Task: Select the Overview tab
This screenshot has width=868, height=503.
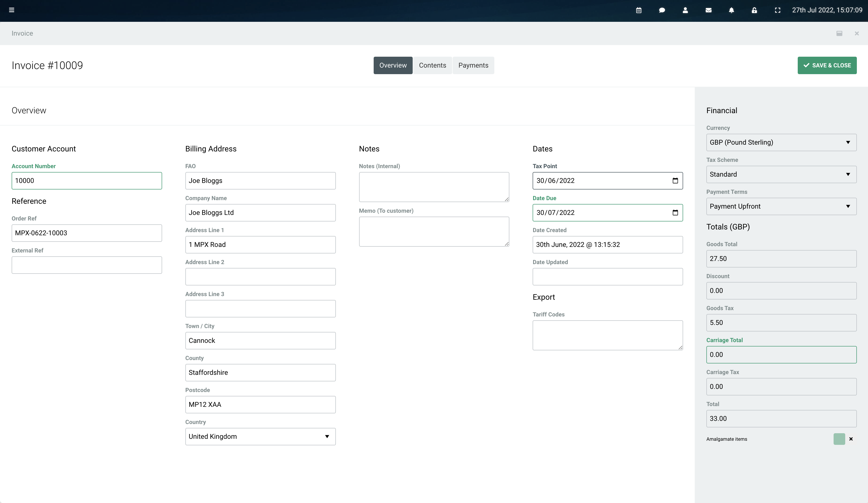Action: [x=393, y=65]
